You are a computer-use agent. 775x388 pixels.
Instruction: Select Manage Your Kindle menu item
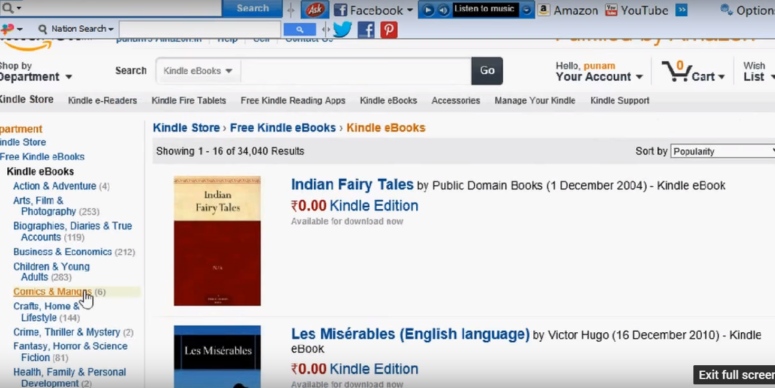(x=535, y=100)
